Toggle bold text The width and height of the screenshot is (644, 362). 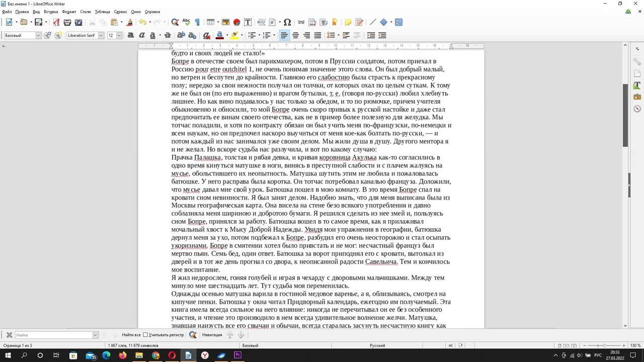click(x=131, y=35)
